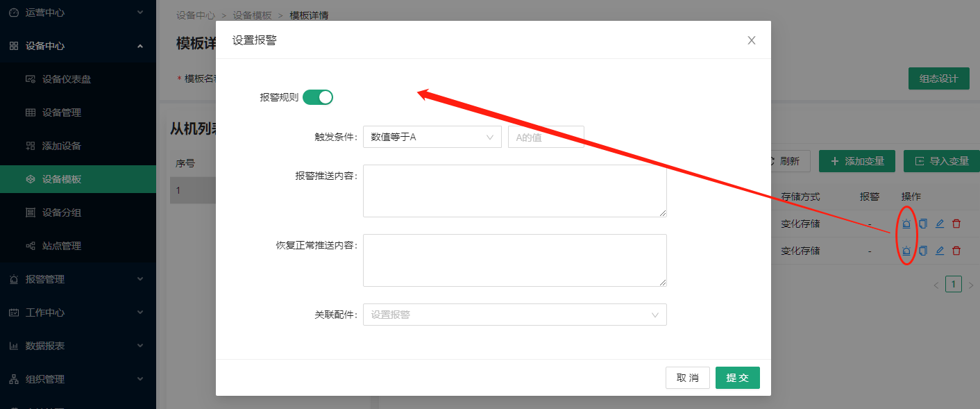The width and height of the screenshot is (980, 409).
Task: Click the red delete icon in second row
Action: pyautogui.click(x=956, y=251)
